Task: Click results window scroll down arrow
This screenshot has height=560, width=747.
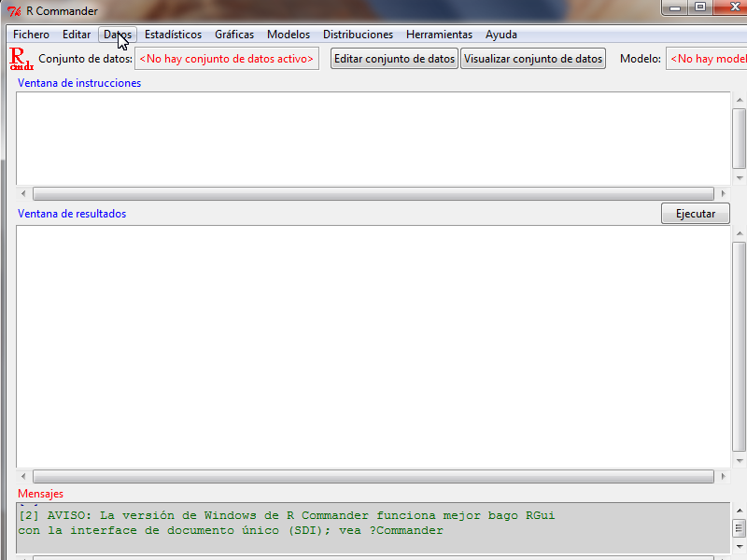Action: pos(740,461)
